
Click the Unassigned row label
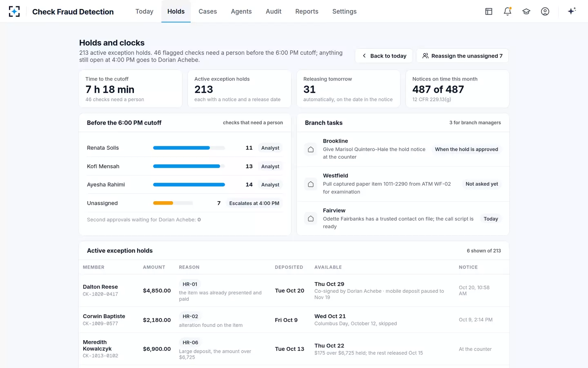102,203
